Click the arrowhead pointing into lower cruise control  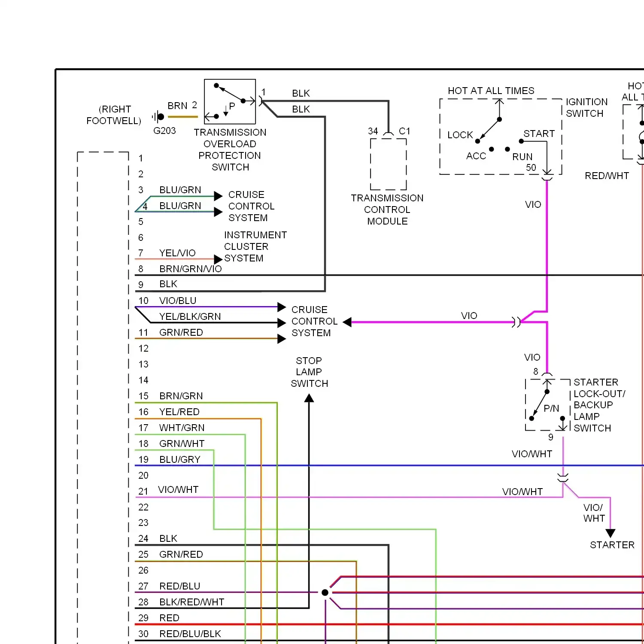click(x=347, y=322)
